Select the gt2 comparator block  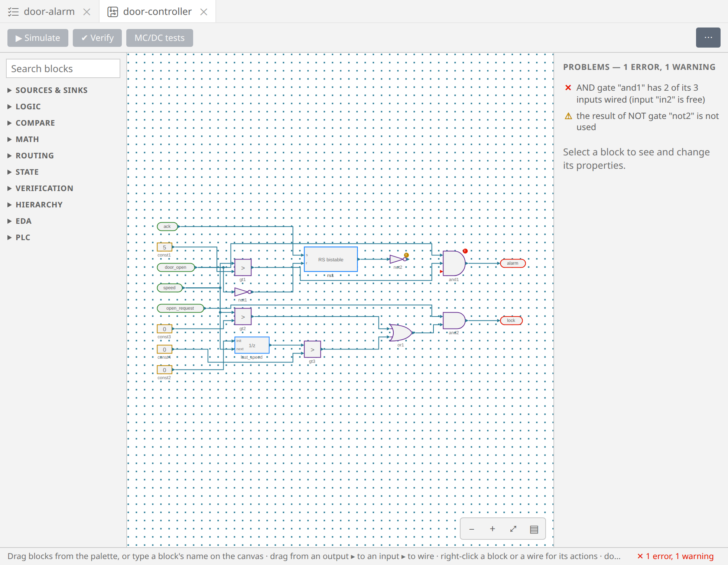click(x=243, y=317)
